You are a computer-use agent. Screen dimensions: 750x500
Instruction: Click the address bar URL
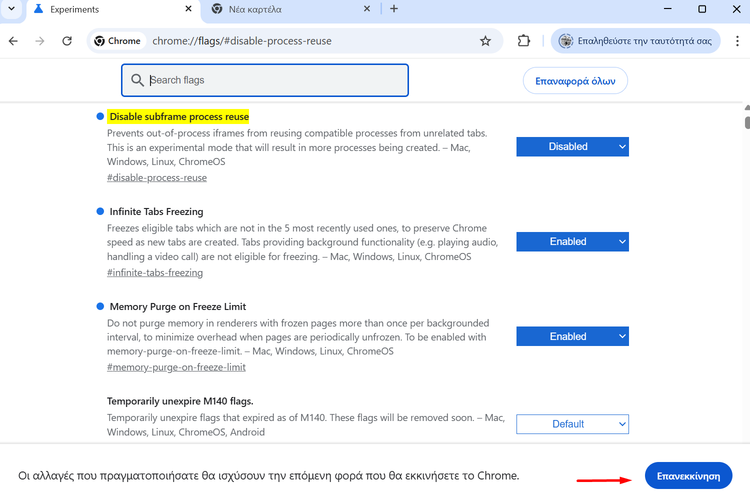(300, 41)
